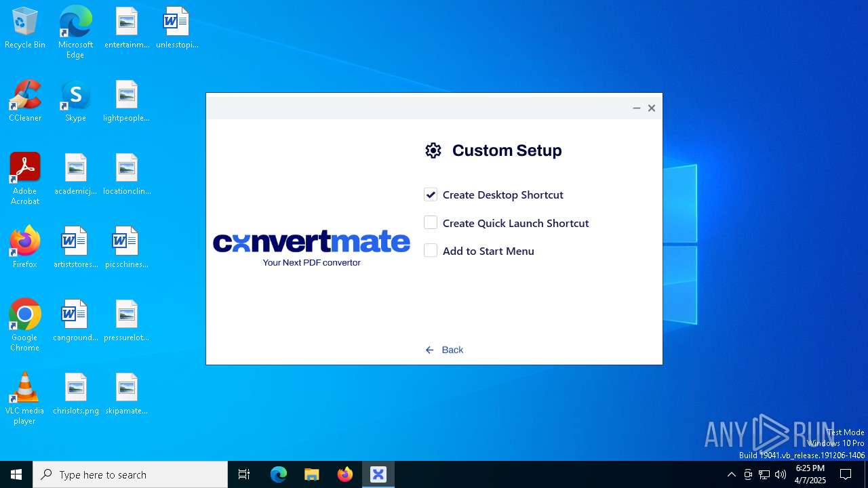
Task: Open the Recycle Bin desktop icon
Action: (x=25, y=28)
